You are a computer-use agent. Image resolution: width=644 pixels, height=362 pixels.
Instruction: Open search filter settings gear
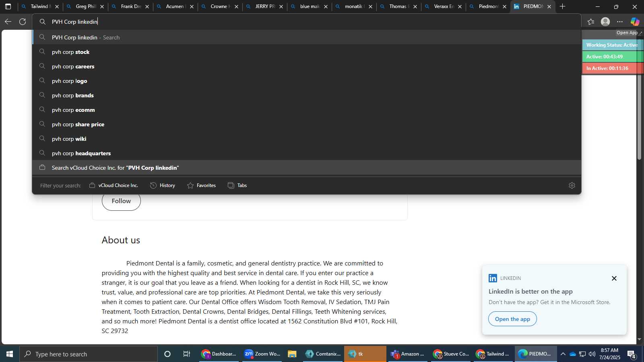pos(572,185)
